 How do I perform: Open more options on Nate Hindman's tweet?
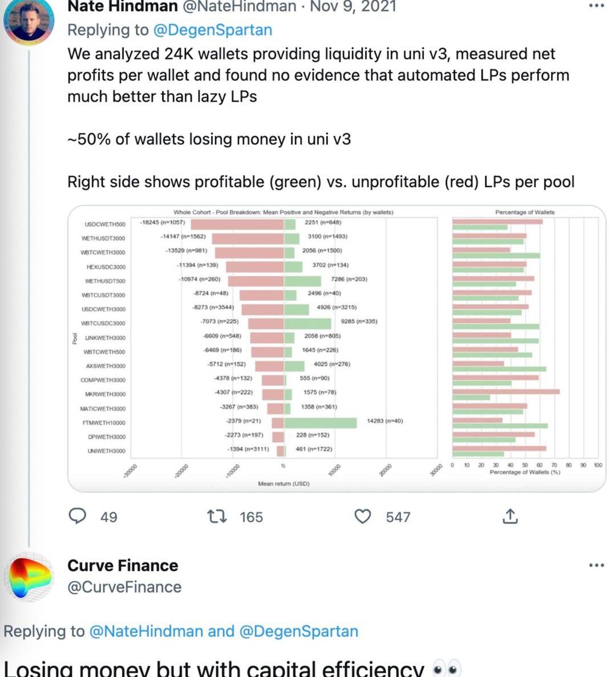point(596,6)
